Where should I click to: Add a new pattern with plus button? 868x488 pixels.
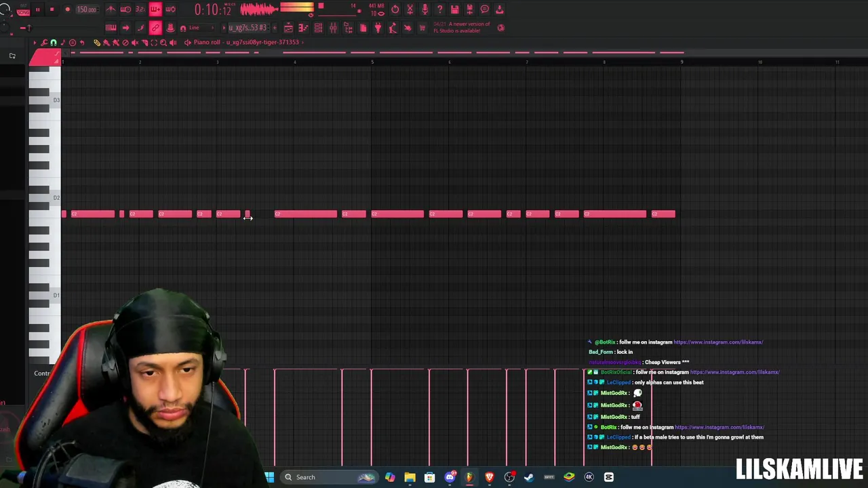(275, 28)
